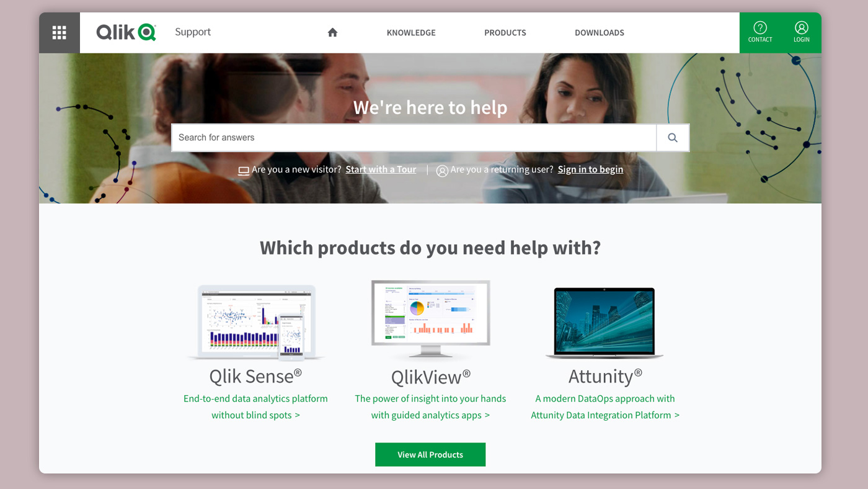This screenshot has height=489, width=868.
Task: Open the Products menu
Action: point(505,33)
